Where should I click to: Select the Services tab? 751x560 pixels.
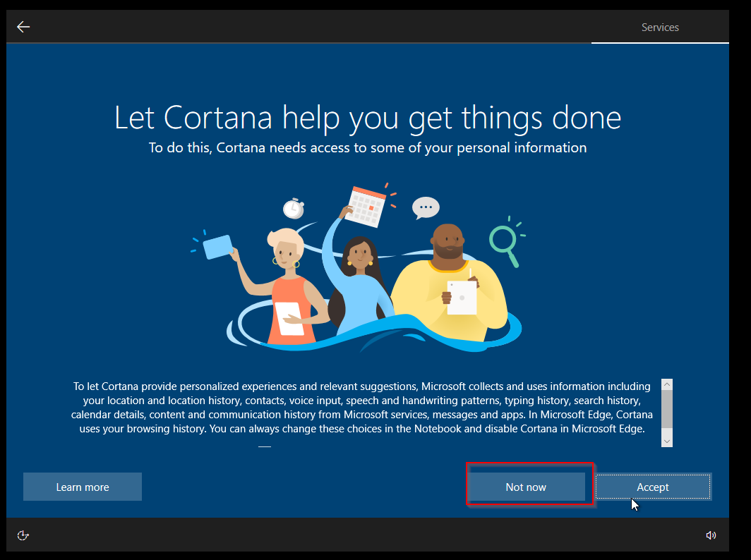[659, 28]
